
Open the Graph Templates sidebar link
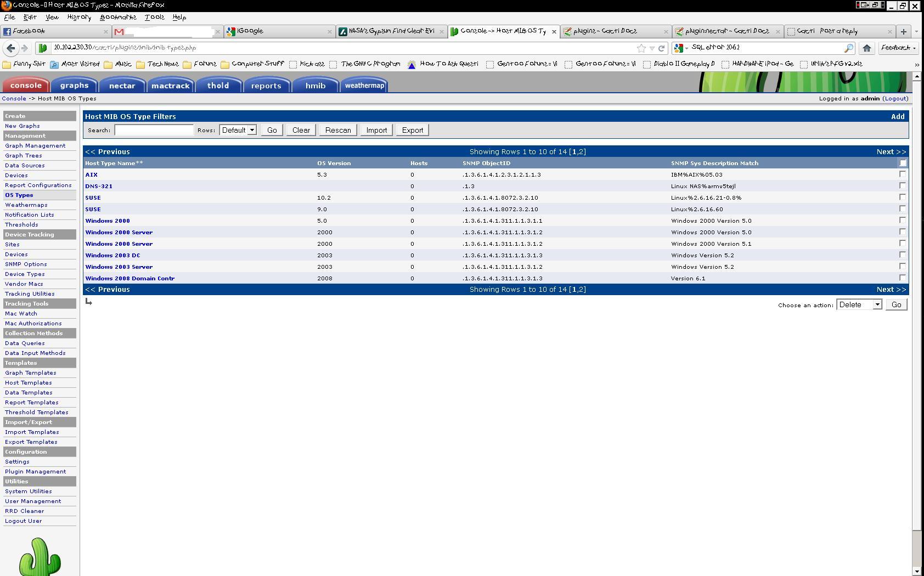pyautogui.click(x=30, y=372)
